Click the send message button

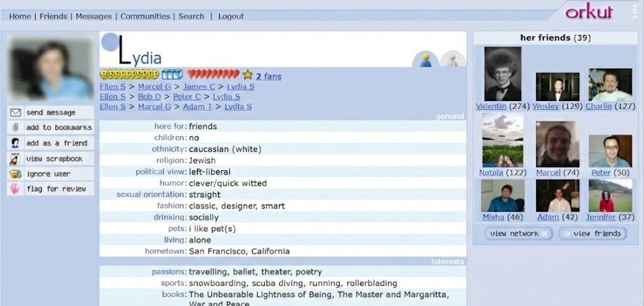(51, 112)
